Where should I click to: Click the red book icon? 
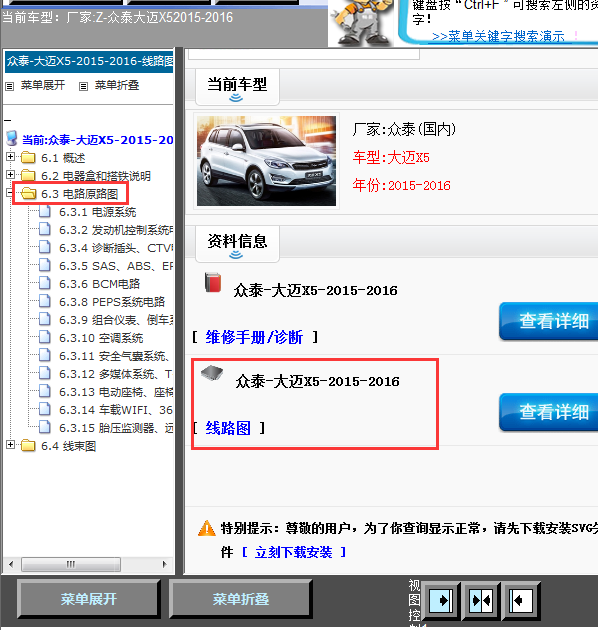click(213, 282)
